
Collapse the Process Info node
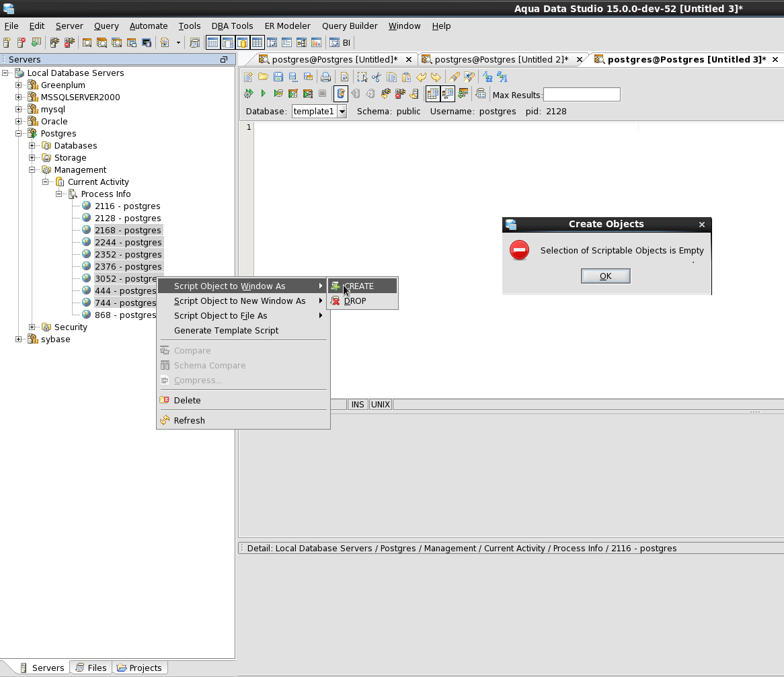59,194
